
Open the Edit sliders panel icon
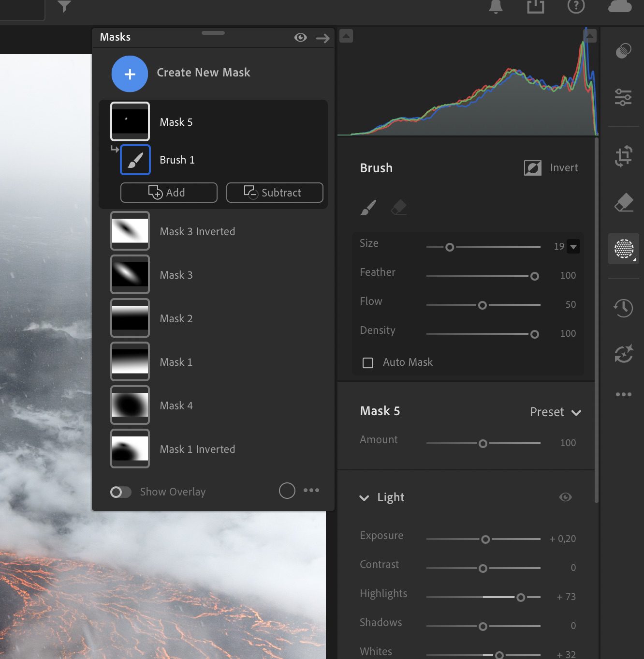(x=623, y=97)
